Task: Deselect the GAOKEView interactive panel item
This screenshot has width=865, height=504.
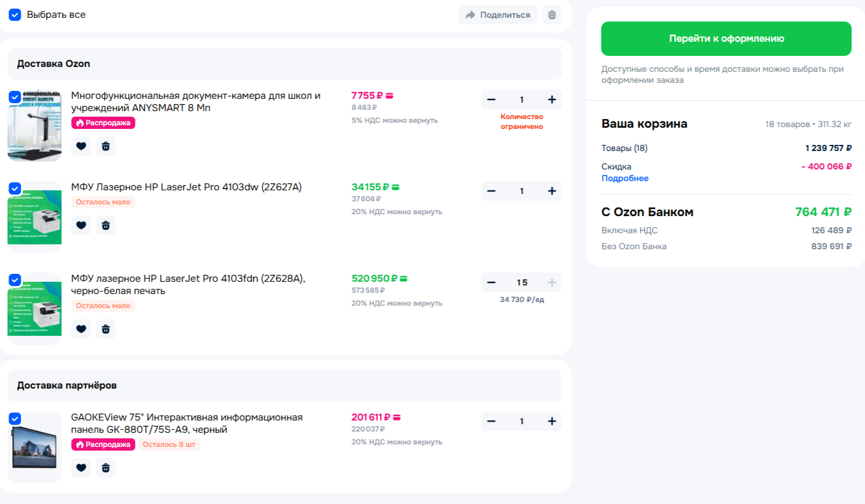Action: tap(15, 419)
